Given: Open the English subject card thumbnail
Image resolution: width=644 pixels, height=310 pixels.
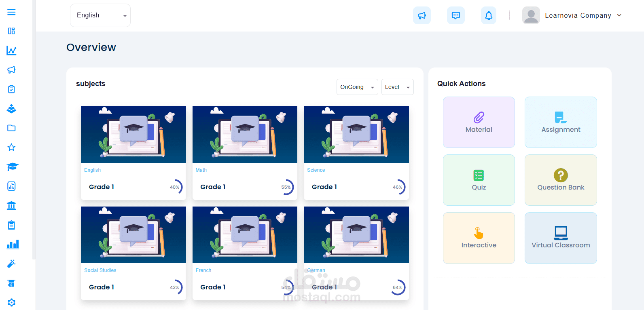Looking at the screenshot, I should click(133, 135).
